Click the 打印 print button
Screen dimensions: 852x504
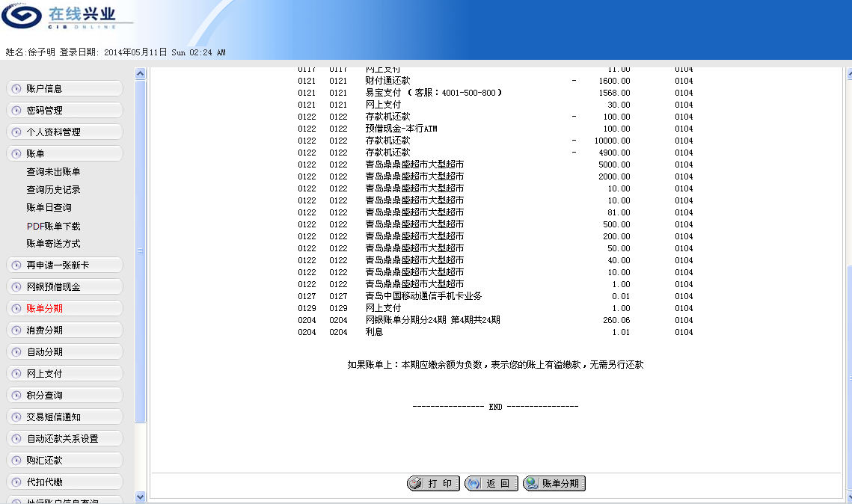tap(434, 483)
